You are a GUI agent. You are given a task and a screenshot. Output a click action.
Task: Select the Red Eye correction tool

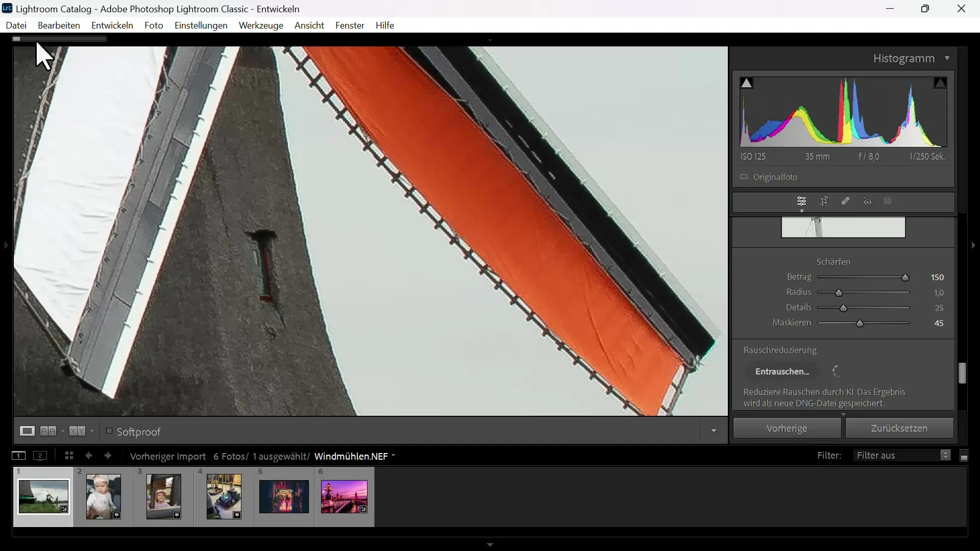(868, 202)
